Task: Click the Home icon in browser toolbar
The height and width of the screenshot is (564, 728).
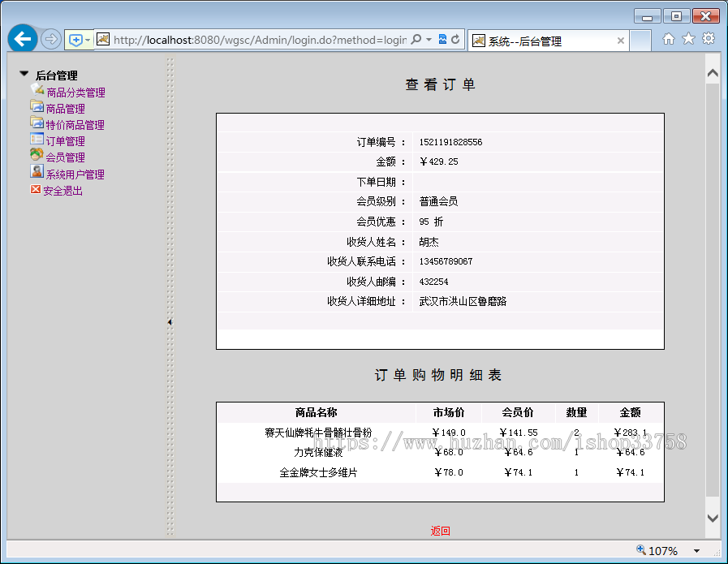Action: pyautogui.click(x=669, y=39)
